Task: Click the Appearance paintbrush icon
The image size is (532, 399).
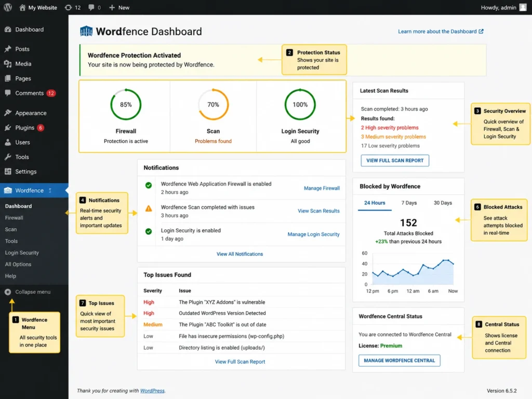Action: [x=8, y=113]
